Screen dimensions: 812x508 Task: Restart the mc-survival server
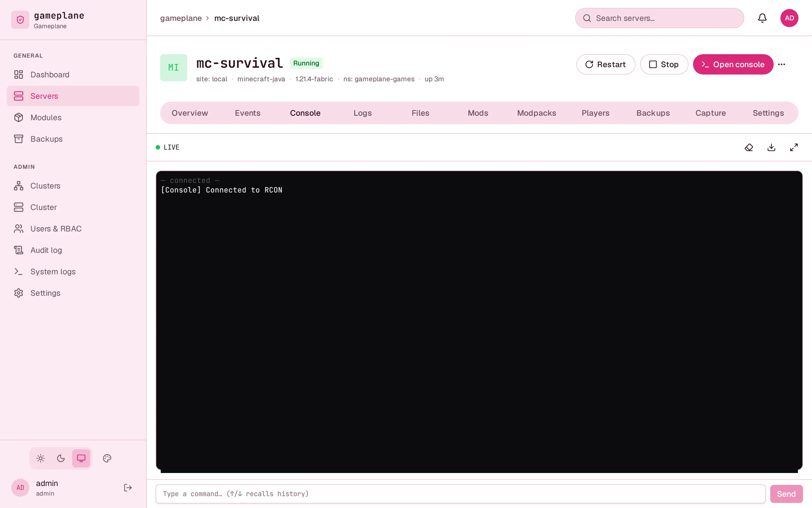pos(606,65)
